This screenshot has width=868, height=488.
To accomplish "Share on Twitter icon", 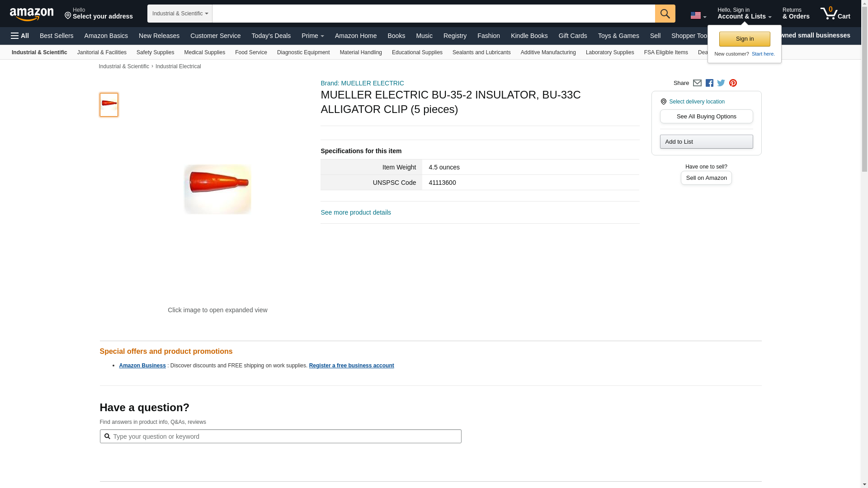I will [x=721, y=83].
